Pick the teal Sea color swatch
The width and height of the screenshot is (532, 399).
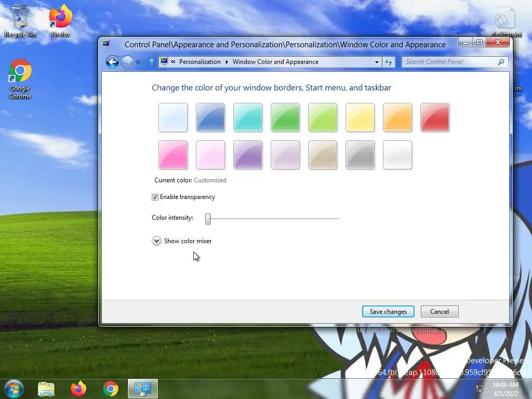(x=248, y=117)
